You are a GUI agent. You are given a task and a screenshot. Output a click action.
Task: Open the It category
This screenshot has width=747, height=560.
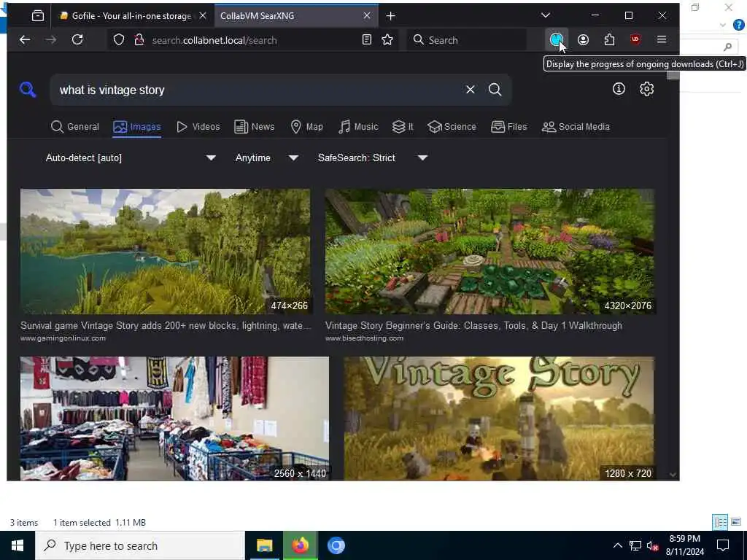[x=403, y=127]
